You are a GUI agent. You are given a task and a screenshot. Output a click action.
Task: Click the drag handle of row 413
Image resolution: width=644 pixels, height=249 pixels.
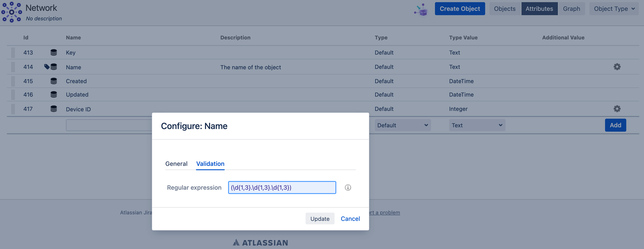tap(13, 53)
